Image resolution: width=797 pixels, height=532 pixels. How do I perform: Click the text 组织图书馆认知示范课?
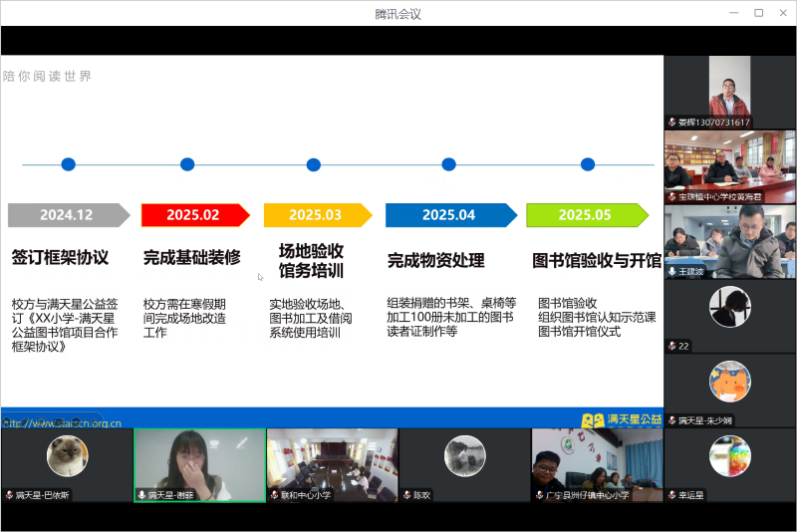597,317
